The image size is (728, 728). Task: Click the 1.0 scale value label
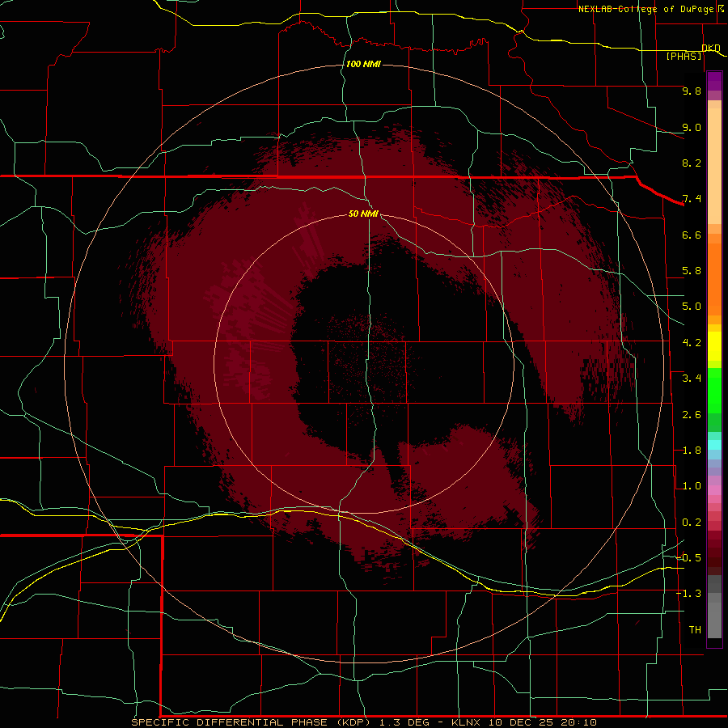692,486
